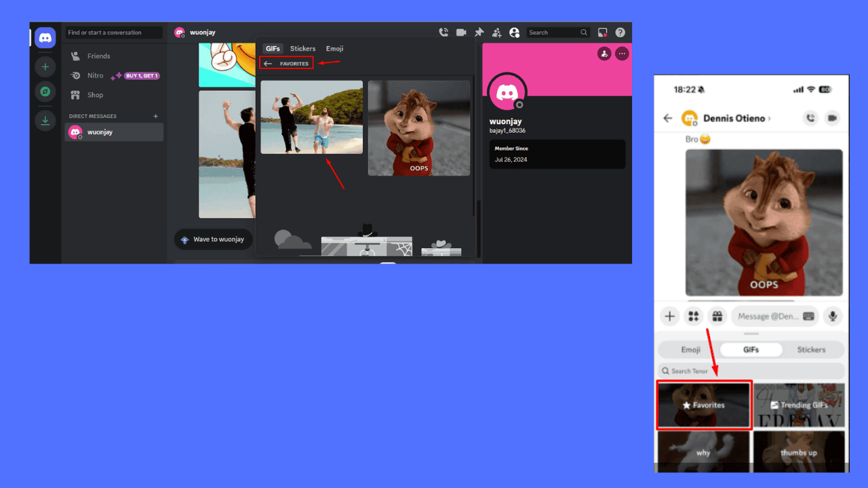Open the Trending GIFs category
The width and height of the screenshot is (868, 488).
(800, 405)
